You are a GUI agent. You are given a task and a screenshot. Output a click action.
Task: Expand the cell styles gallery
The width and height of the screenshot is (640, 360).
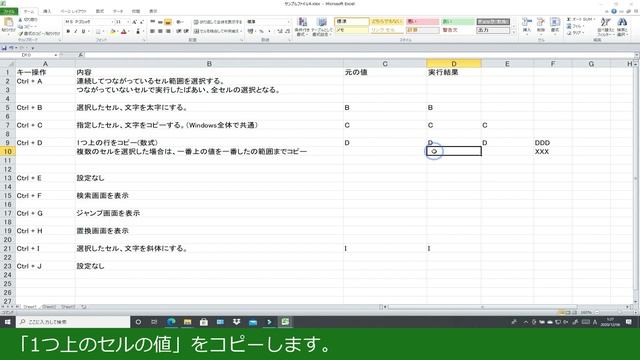coord(513,33)
